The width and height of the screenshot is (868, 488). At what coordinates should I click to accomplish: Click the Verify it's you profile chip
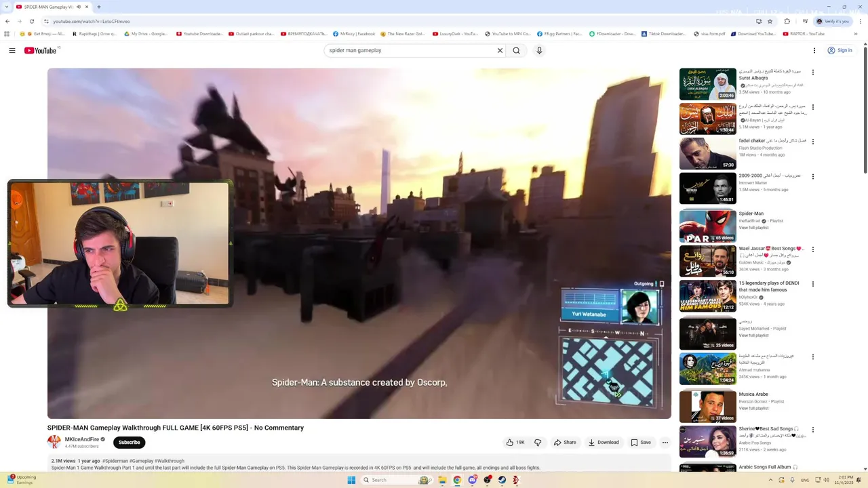tap(833, 21)
